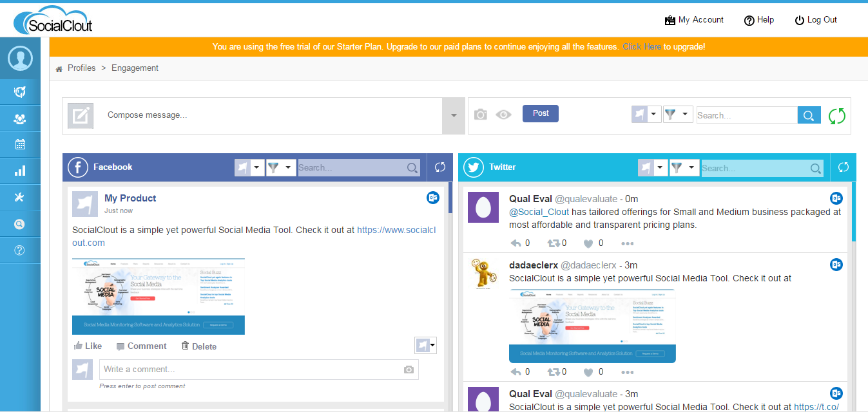868x412 pixels.
Task: Toggle the eye preview icon in composer
Action: coord(503,115)
